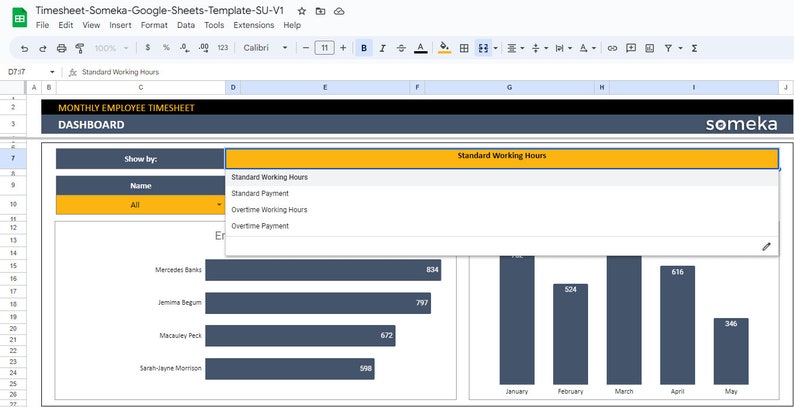
Task: Select column C header
Action: (141, 88)
